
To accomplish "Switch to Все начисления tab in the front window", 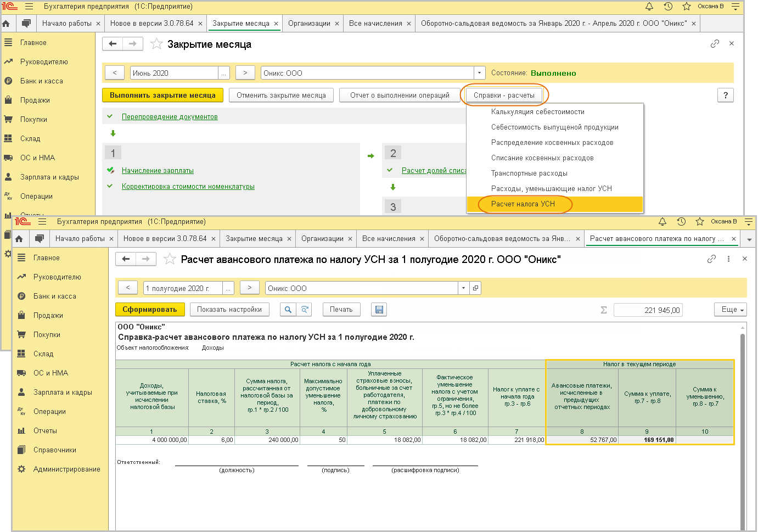I will pyautogui.click(x=389, y=239).
